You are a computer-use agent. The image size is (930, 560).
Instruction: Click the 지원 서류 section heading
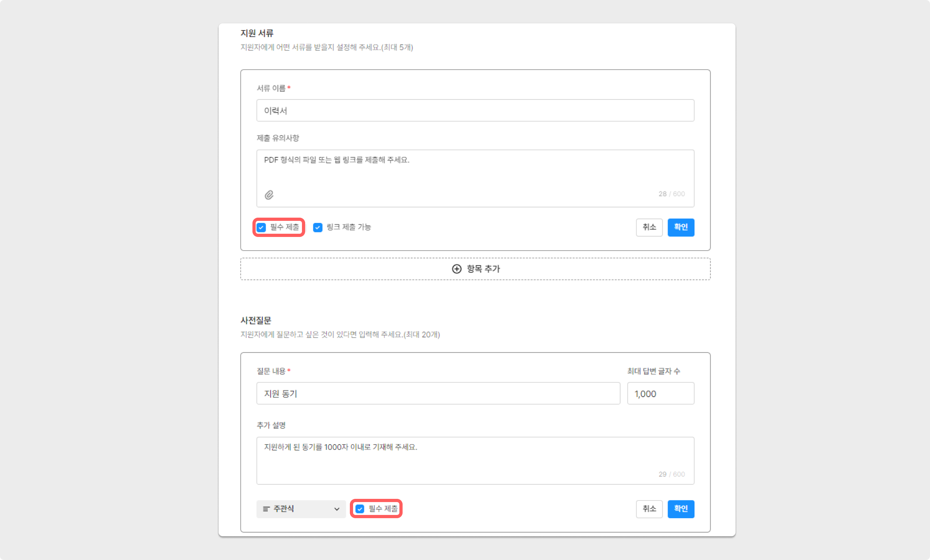(x=257, y=33)
